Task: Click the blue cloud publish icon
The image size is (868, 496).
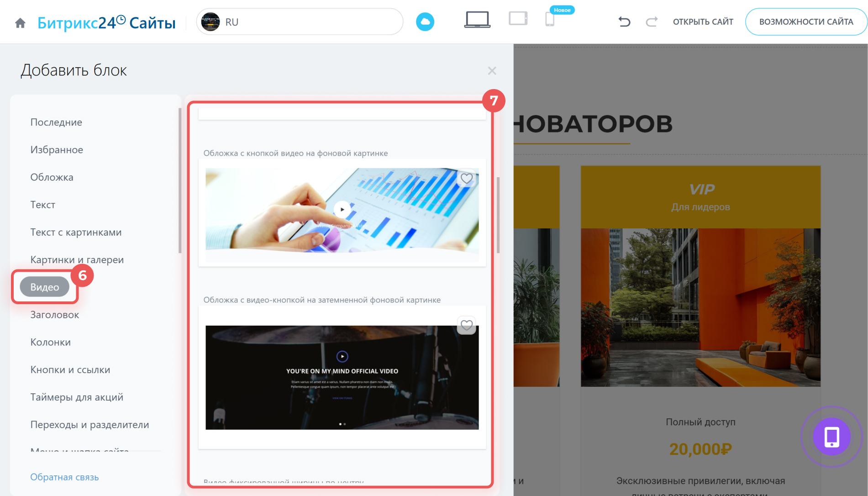Action: click(425, 22)
